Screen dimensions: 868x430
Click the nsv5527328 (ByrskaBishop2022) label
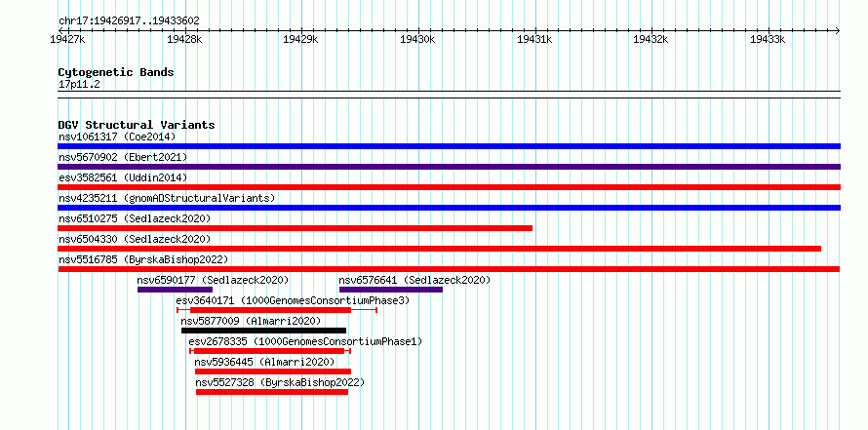tap(281, 382)
